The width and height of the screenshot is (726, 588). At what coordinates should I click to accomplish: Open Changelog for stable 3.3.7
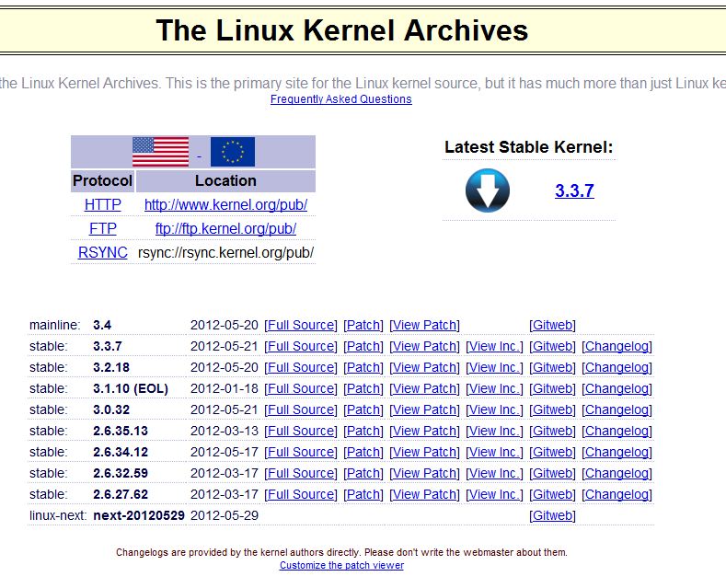point(617,346)
